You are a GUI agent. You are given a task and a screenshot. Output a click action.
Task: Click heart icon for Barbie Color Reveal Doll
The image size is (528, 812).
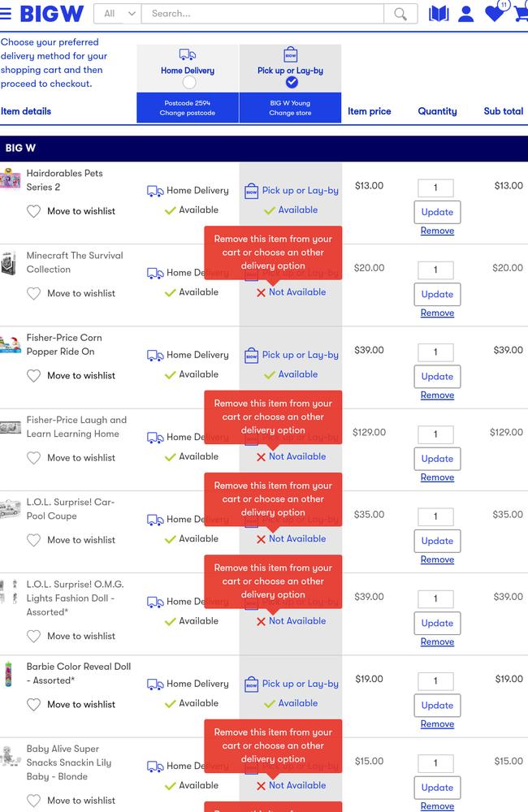33,705
